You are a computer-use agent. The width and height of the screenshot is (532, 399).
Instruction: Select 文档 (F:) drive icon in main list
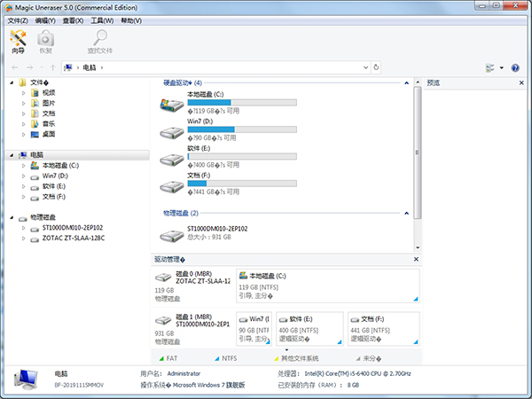coord(172,186)
